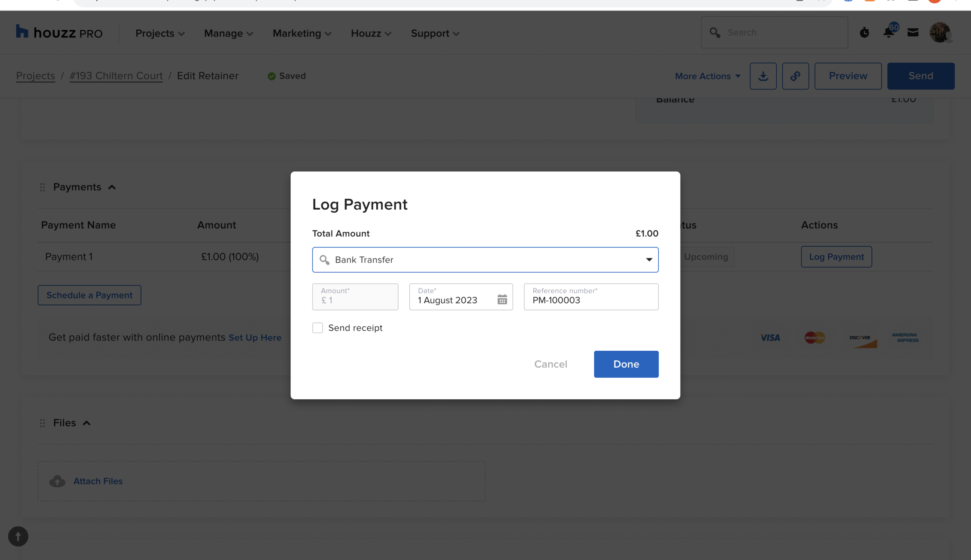
Task: Click the copy link icon button
Action: [795, 76]
